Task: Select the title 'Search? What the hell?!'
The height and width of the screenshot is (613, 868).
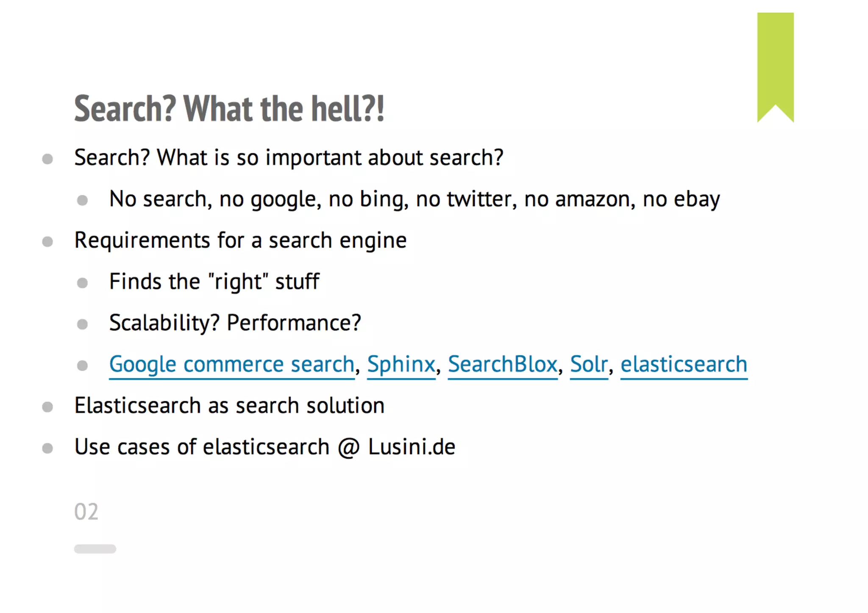Action: tap(229, 108)
